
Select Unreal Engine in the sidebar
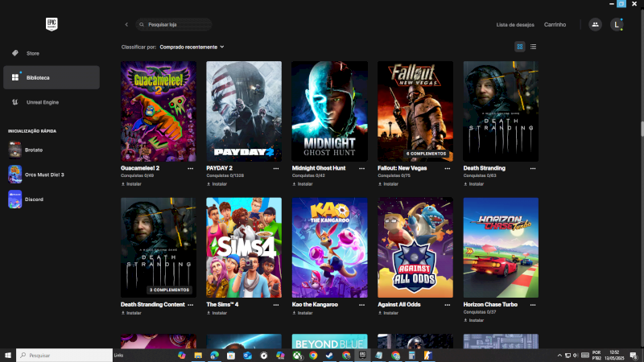(42, 102)
